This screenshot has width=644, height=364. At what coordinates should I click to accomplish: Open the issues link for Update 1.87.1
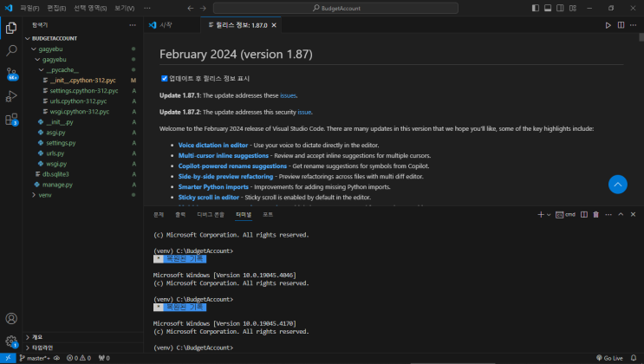288,95
